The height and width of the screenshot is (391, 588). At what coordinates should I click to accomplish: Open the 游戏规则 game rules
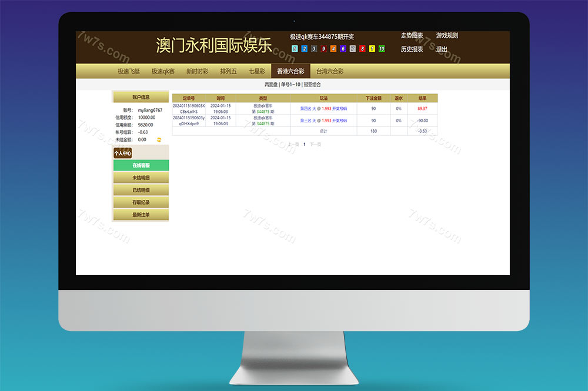(x=447, y=35)
